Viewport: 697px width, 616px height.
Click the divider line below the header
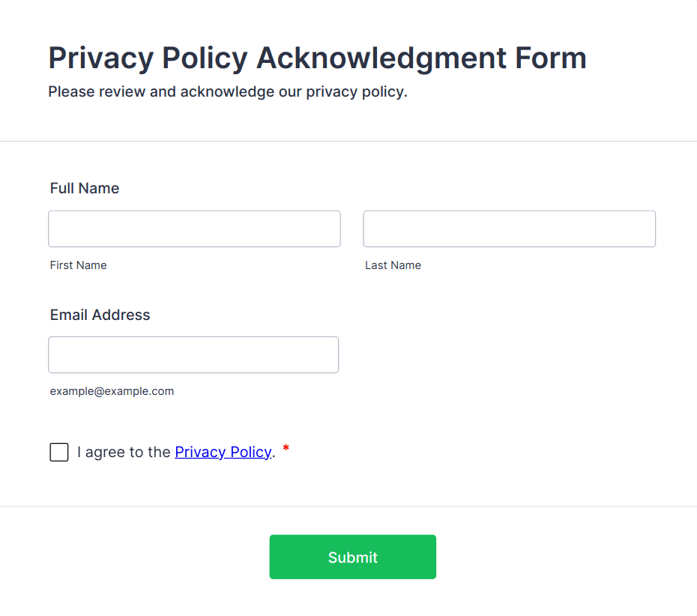click(348, 141)
